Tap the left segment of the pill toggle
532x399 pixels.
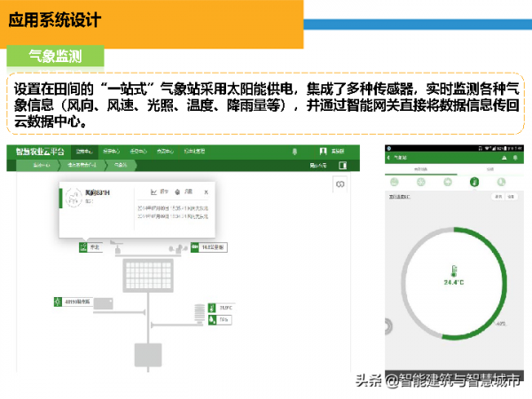coord(498,197)
